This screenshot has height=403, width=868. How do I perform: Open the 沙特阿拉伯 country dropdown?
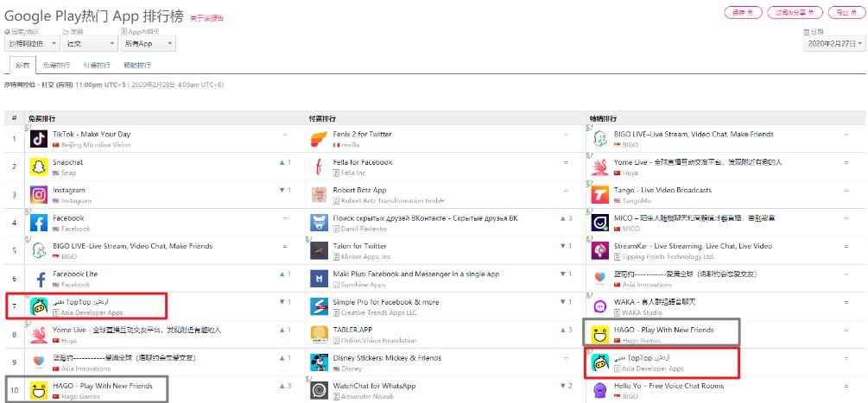[32, 43]
